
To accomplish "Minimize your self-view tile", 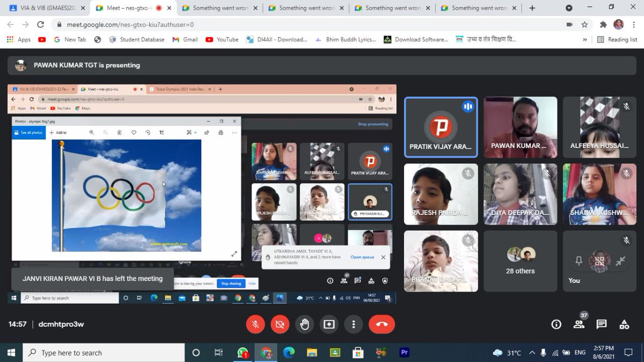I will pyautogui.click(x=620, y=261).
